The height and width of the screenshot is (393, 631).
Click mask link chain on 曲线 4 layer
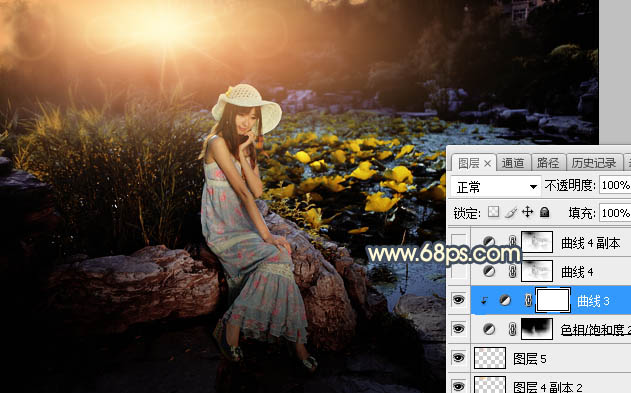[x=512, y=272]
